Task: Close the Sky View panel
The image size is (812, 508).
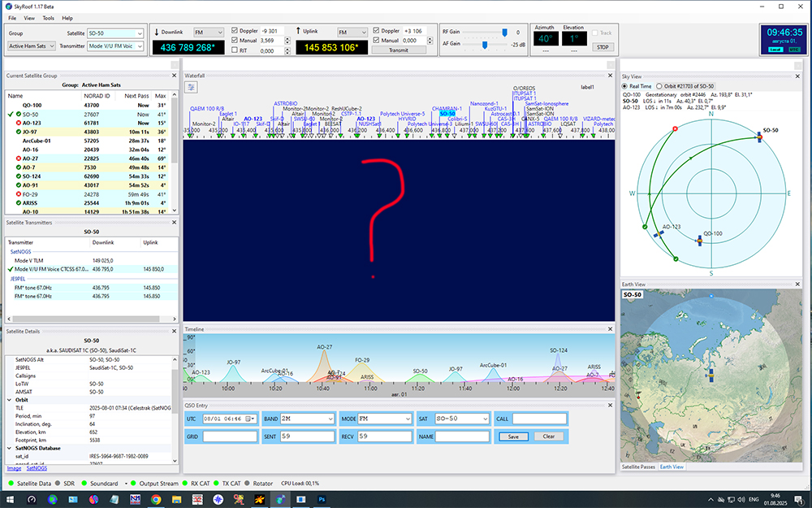Action: click(797, 76)
